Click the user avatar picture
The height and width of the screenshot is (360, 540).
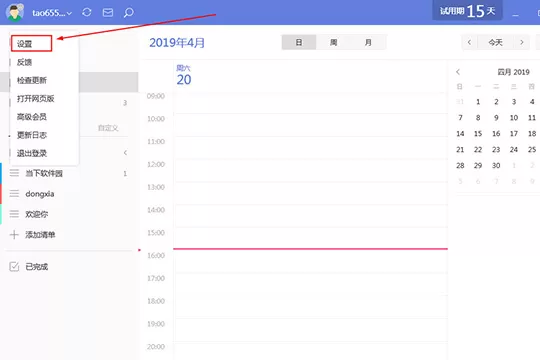(14, 12)
